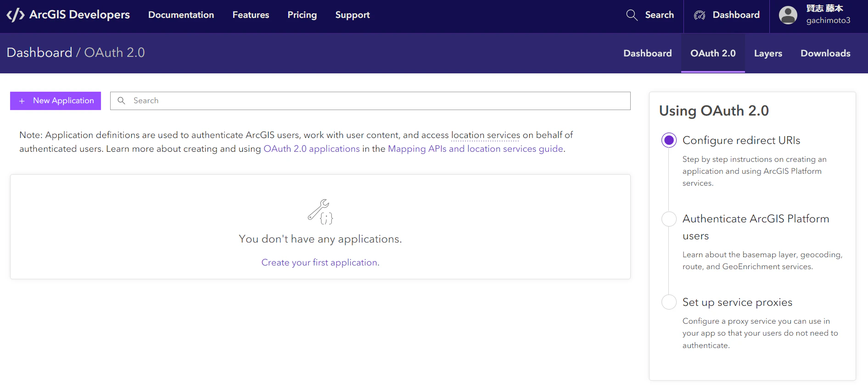Open Mapping APIs and location services guide link

click(476, 149)
